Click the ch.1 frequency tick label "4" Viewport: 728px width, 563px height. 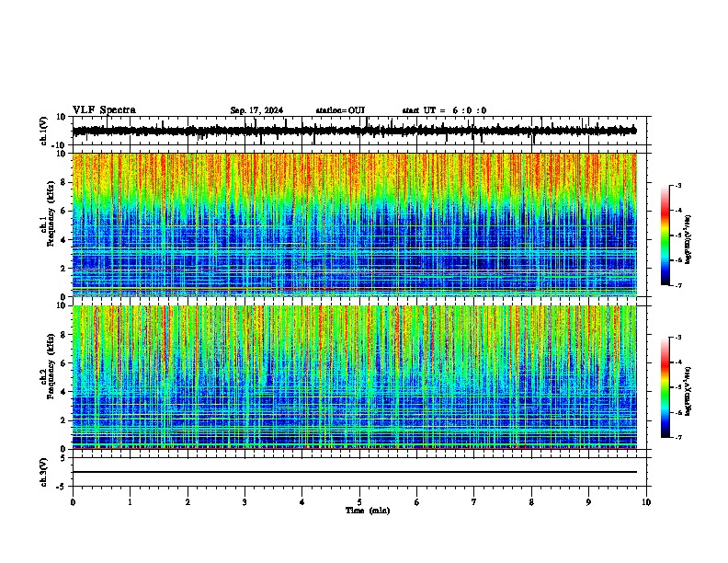[x=63, y=240]
